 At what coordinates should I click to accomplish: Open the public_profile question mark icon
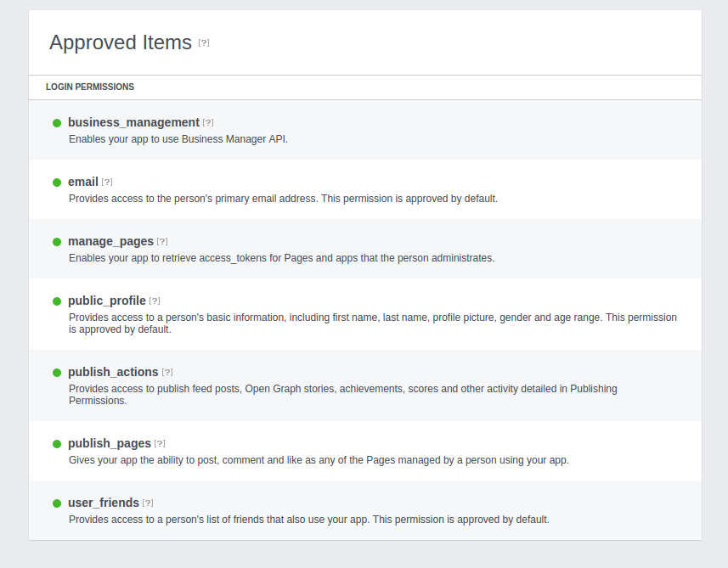(x=155, y=301)
